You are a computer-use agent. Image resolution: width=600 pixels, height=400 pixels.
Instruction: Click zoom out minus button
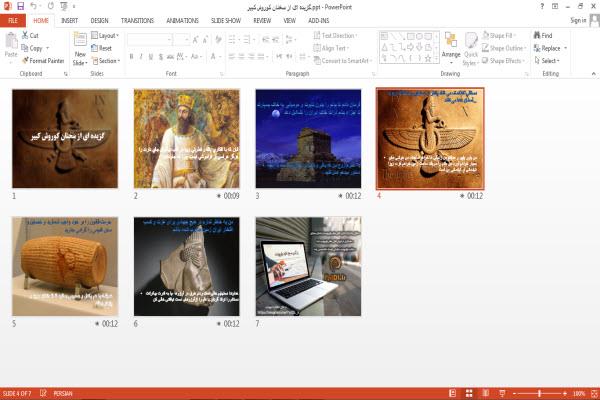[x=515, y=393]
